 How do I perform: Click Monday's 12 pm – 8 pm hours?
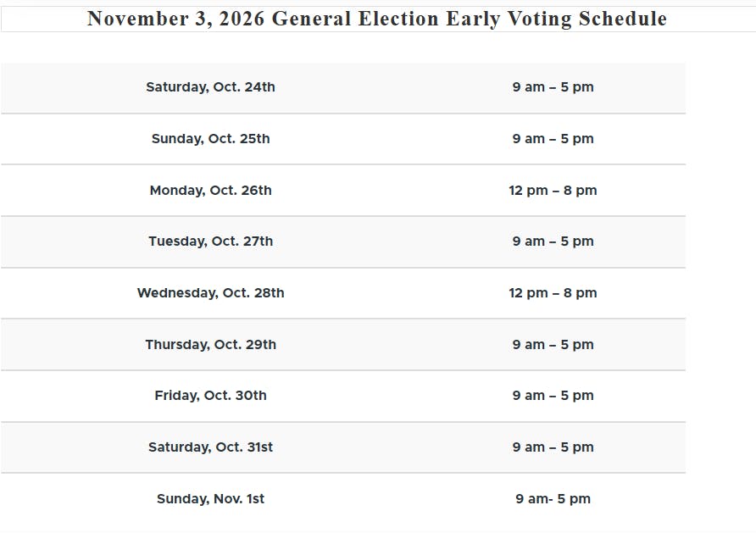point(553,191)
